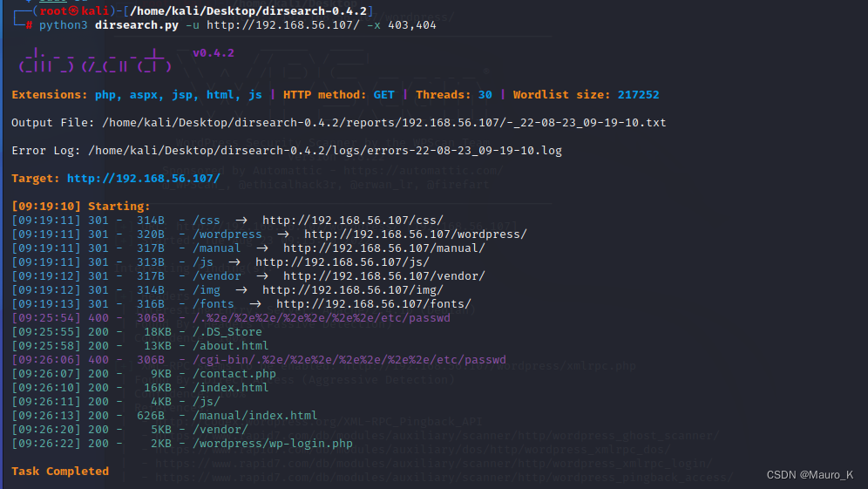Click the size 13KB in about.html row
This screenshot has height=489, width=868.
(x=157, y=345)
